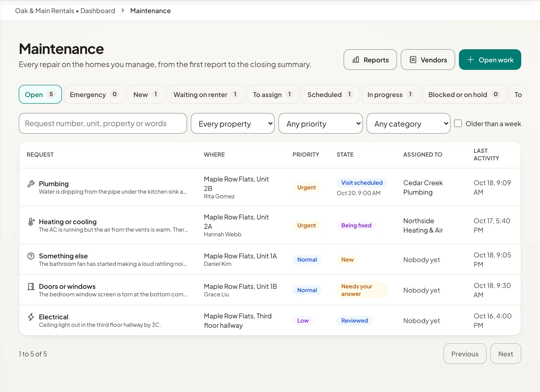Open the Blocked or on hold tab
This screenshot has width=540, height=392.
[465, 94]
